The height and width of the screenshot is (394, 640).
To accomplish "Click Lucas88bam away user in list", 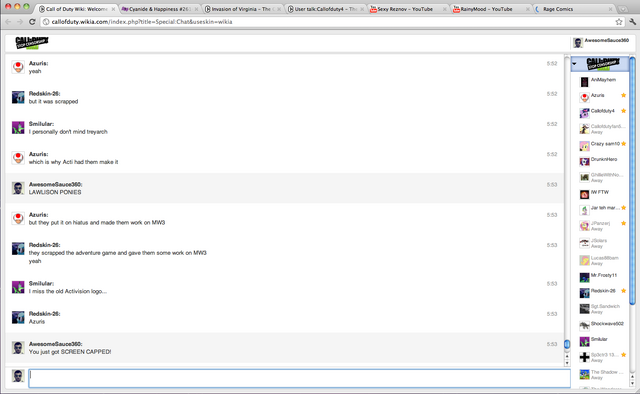I will click(602, 260).
